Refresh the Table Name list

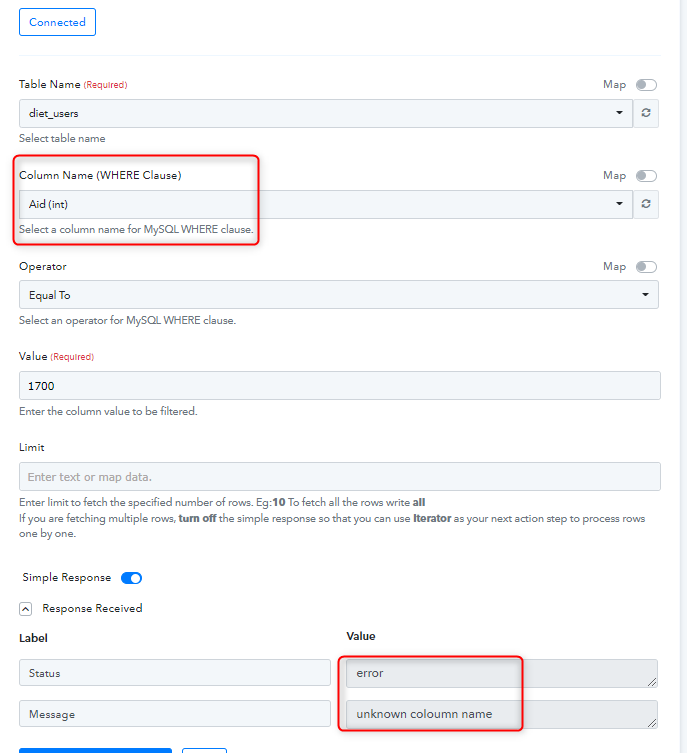click(646, 113)
